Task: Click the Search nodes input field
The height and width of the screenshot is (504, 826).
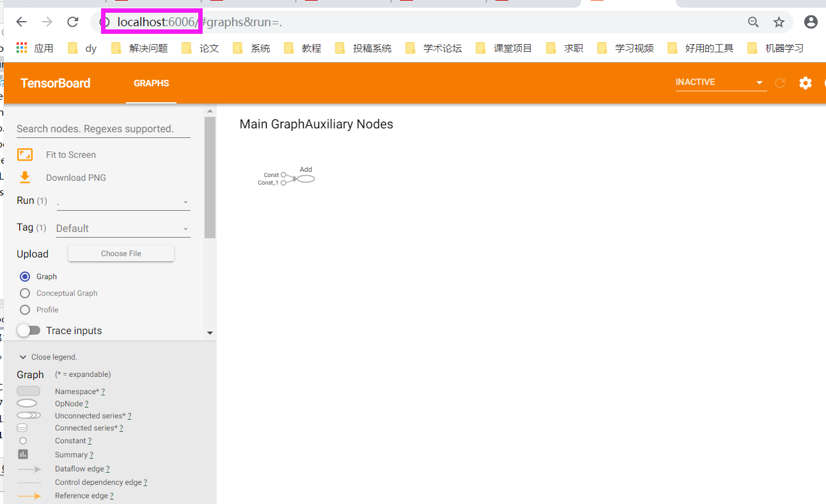Action: (104, 128)
